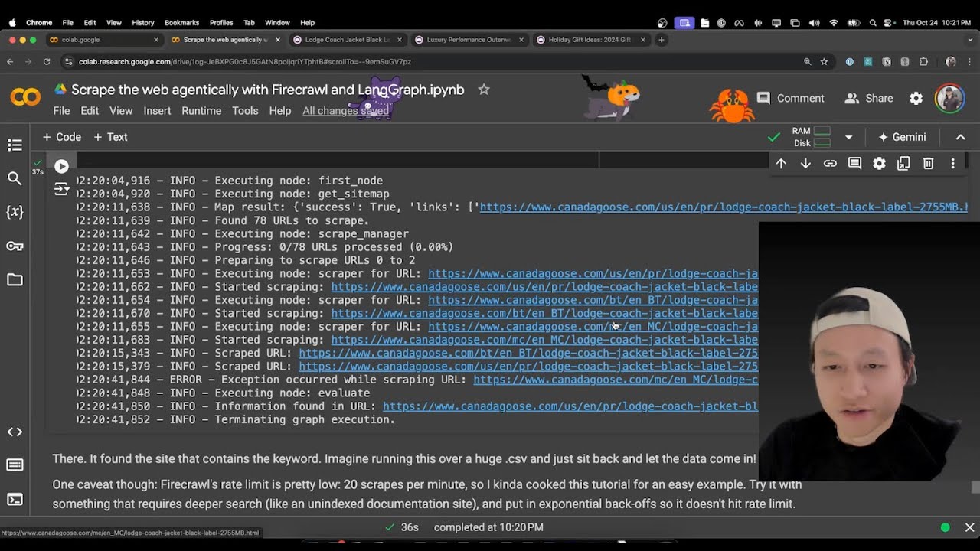Click the Google account avatar in Colab
The height and width of the screenshot is (551, 980).
click(x=949, y=98)
